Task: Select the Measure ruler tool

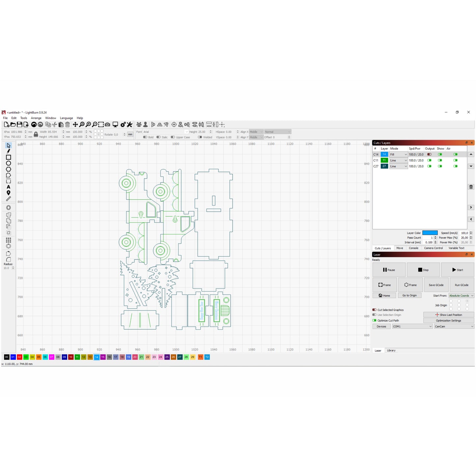Action: point(9,199)
